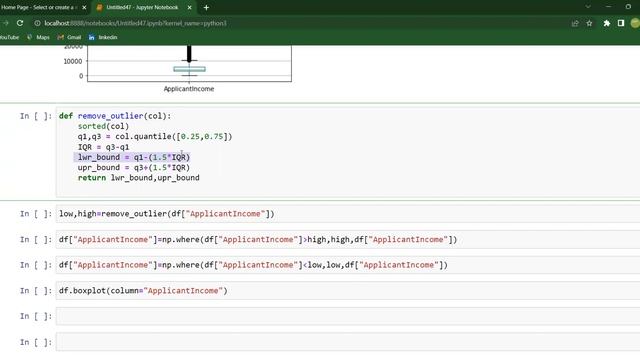640x360 pixels.
Task: Click the last empty code cell
Action: 348,342
